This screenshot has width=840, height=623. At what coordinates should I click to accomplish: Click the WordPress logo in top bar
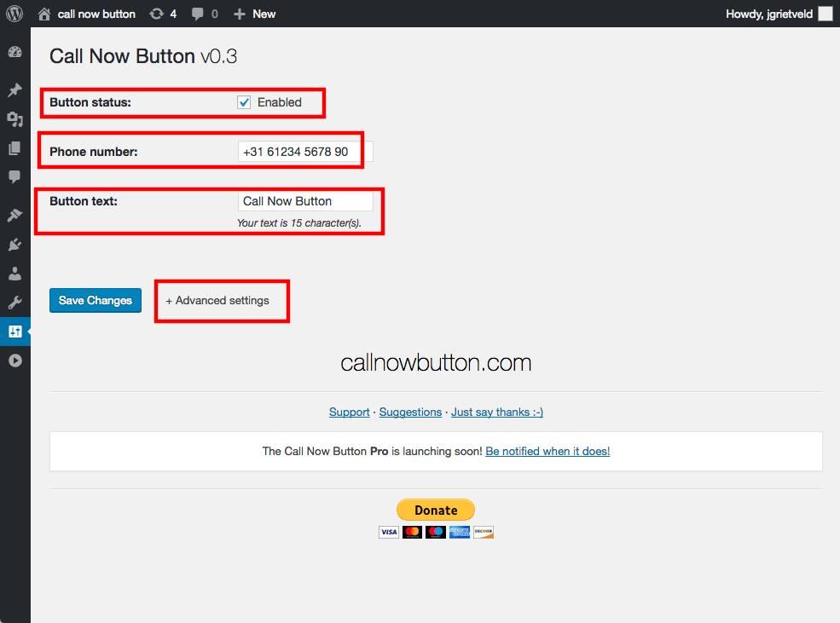[14, 14]
